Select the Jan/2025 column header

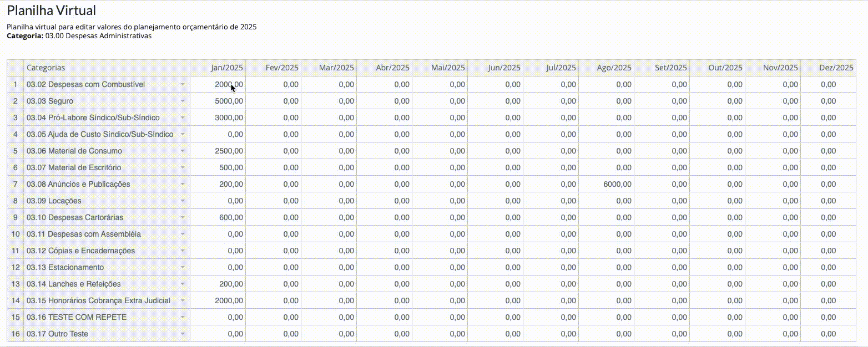pyautogui.click(x=218, y=68)
